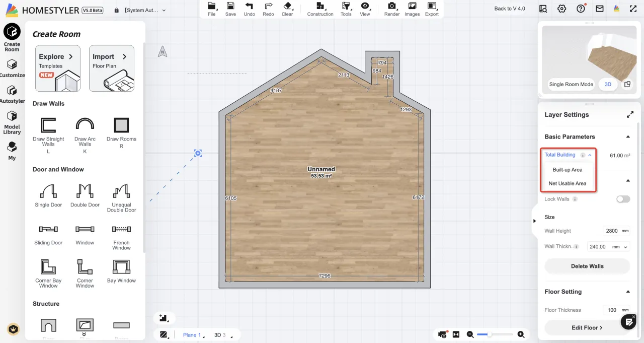Open the Wall Thickness unit dropdown

(x=625, y=247)
